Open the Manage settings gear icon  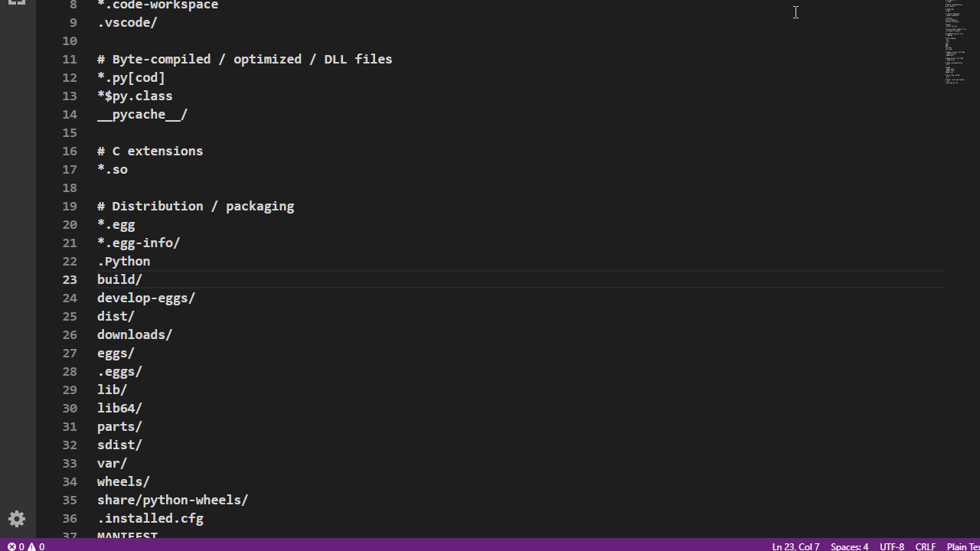(x=17, y=519)
